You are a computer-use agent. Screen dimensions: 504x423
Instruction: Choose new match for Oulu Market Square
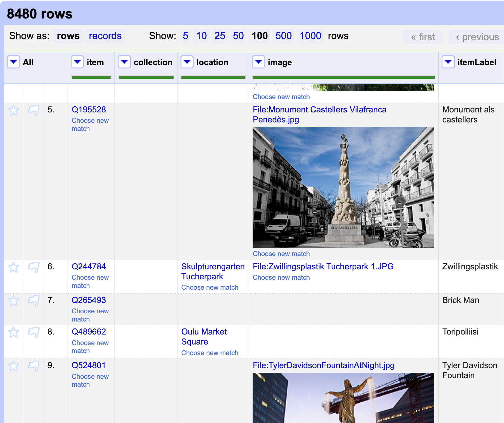coord(210,353)
